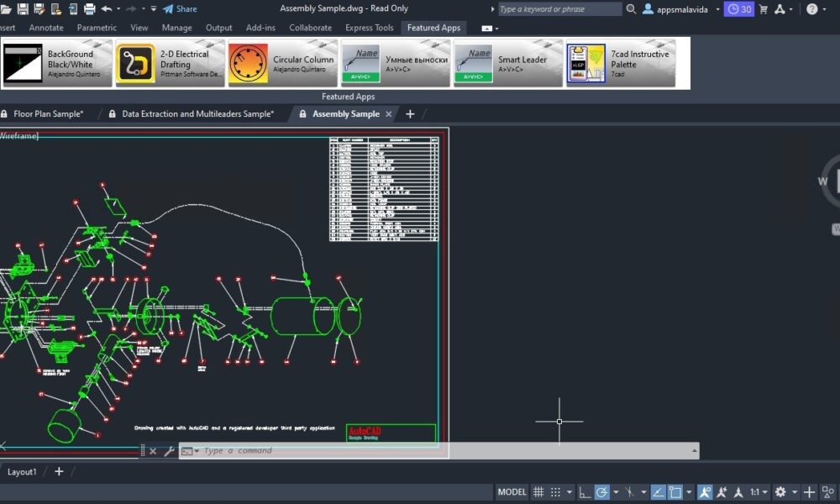This screenshot has height=504, width=840.
Task: Switch to Data Extraction and Multileaders tab
Action: [x=197, y=113]
